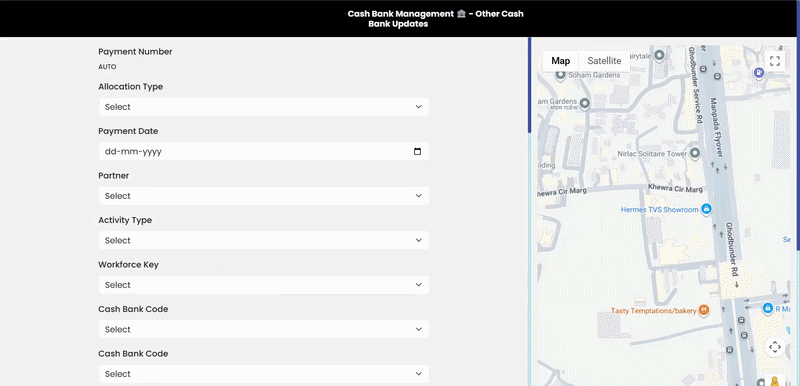Image resolution: width=800 pixels, height=386 pixels.
Task: Click the Activity Type label
Action: point(125,220)
